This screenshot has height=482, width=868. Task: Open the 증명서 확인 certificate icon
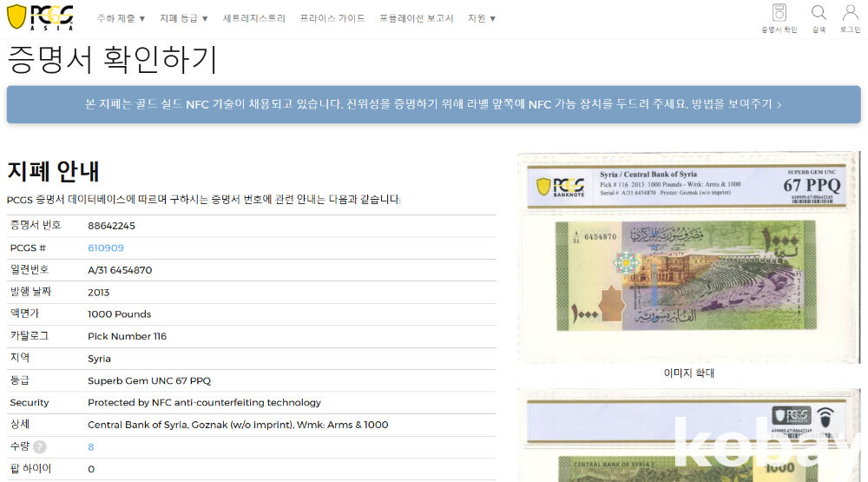(x=779, y=18)
